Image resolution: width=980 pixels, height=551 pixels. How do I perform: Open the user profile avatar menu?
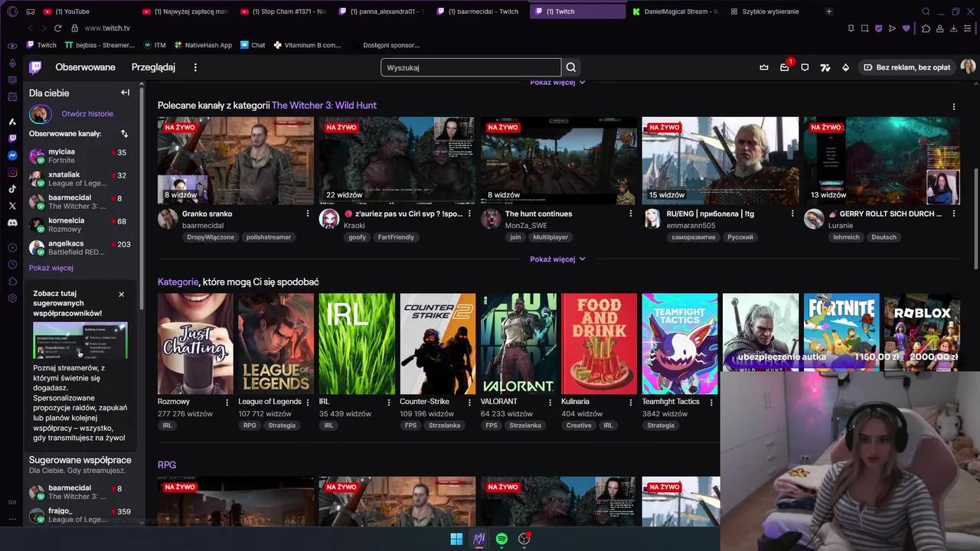[x=968, y=67]
